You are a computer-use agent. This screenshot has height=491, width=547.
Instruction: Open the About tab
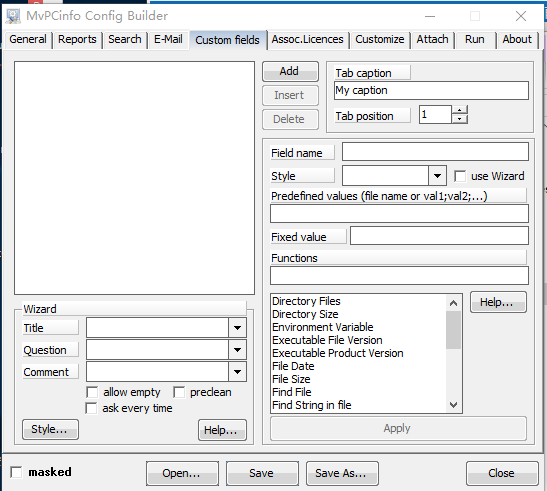pos(517,39)
